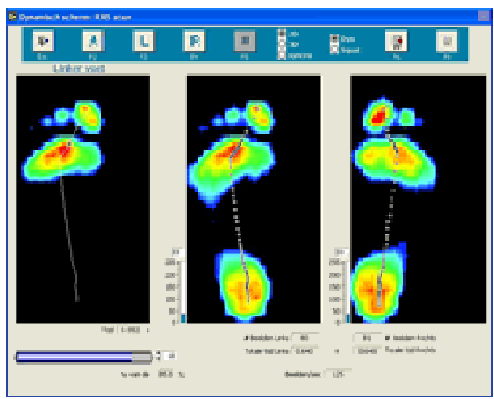Click the right foot pressure image panel
The height and width of the screenshot is (399, 494).
(x=418, y=199)
